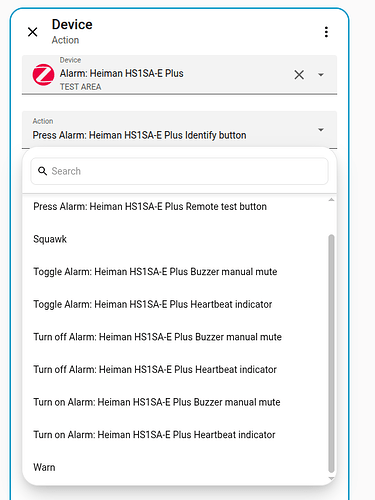This screenshot has height=500, width=375.
Task: Clear the selected Heiman device
Action: pyautogui.click(x=299, y=75)
